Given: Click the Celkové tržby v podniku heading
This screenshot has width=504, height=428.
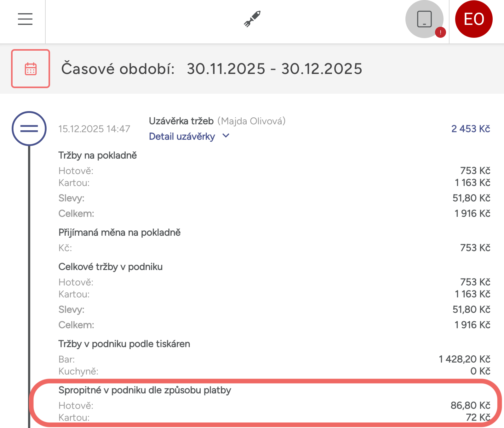Looking at the screenshot, I should tap(111, 267).
